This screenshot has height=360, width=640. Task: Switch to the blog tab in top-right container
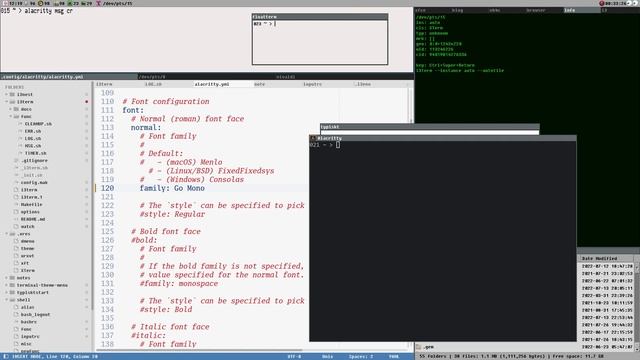coord(457,10)
